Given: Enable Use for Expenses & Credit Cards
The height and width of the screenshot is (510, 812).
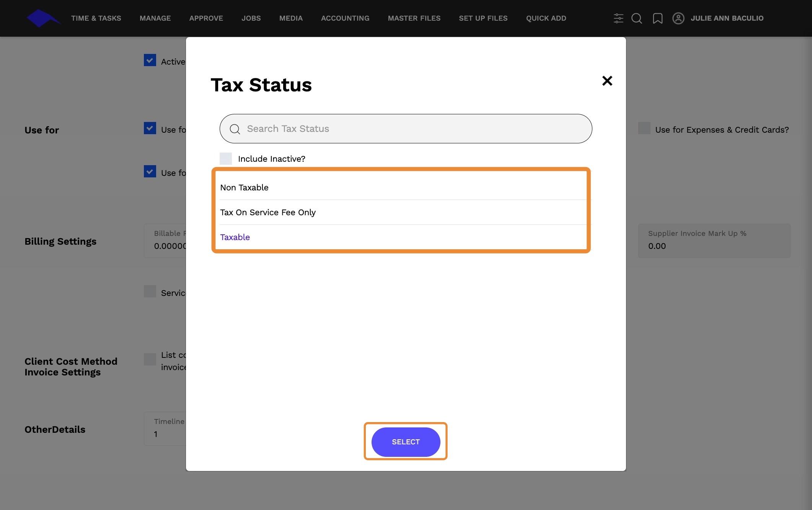Looking at the screenshot, I should pyautogui.click(x=644, y=128).
